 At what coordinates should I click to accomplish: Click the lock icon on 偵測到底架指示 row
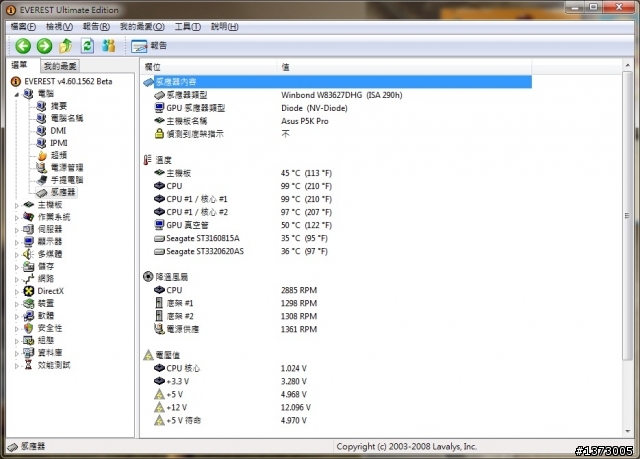(159, 134)
